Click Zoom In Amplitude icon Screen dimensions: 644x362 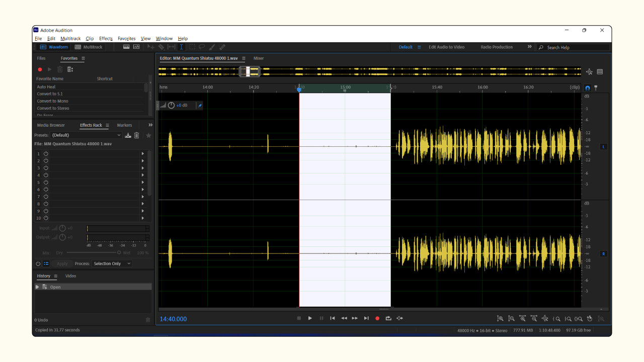(500, 318)
